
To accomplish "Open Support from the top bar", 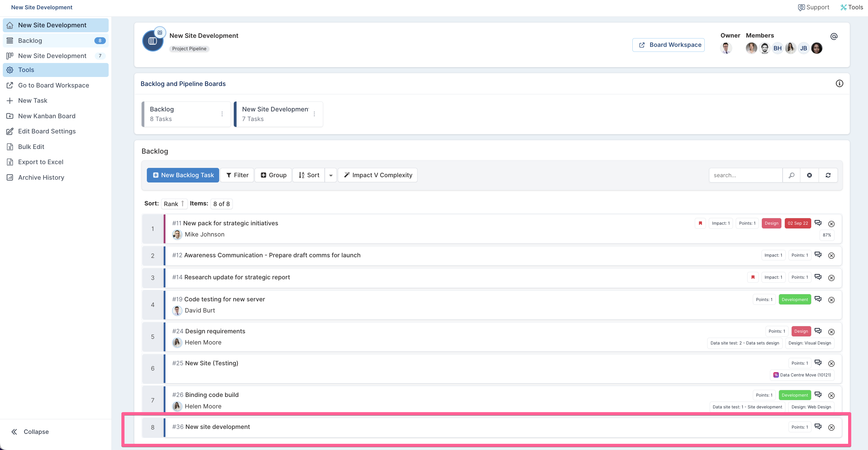I will (x=813, y=7).
